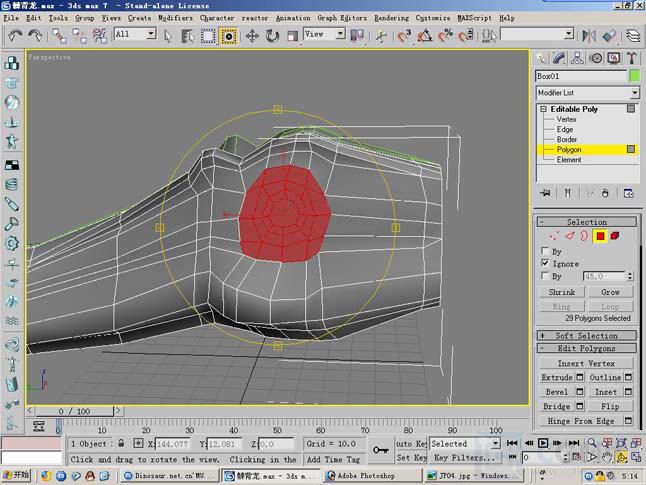Open Bevel settings box
The width and height of the screenshot is (646, 485).
[580, 391]
